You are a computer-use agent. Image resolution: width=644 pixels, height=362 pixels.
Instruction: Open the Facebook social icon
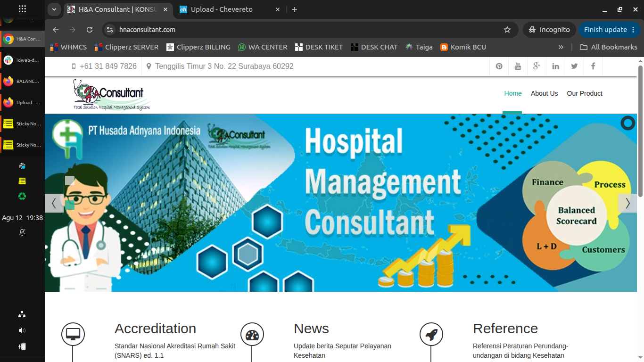click(593, 66)
